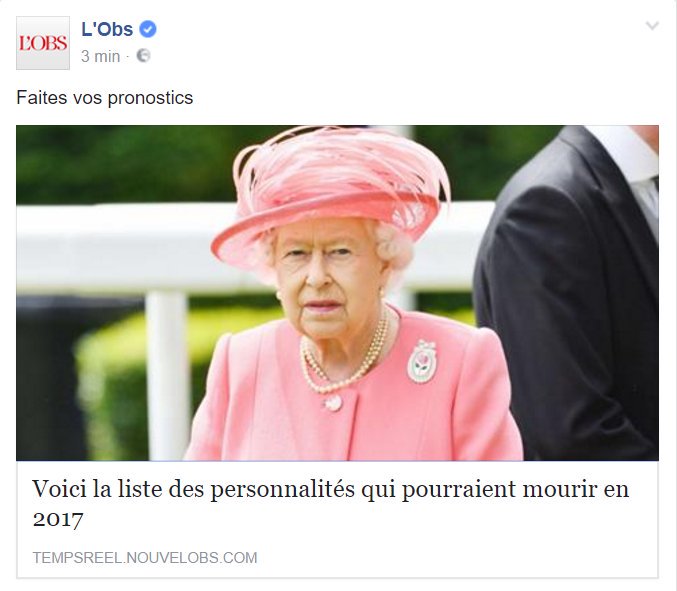Screen dimensions: 677x591
Task: Click the man in dark suit in photo
Action: tap(568, 293)
